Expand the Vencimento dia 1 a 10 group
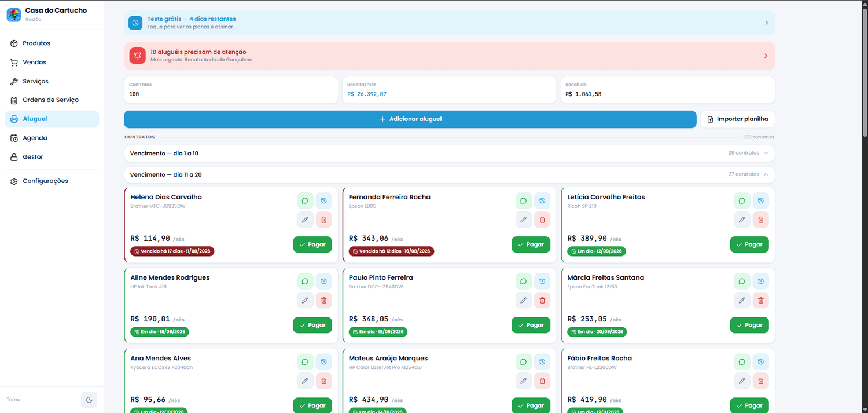868x413 pixels. click(x=449, y=153)
